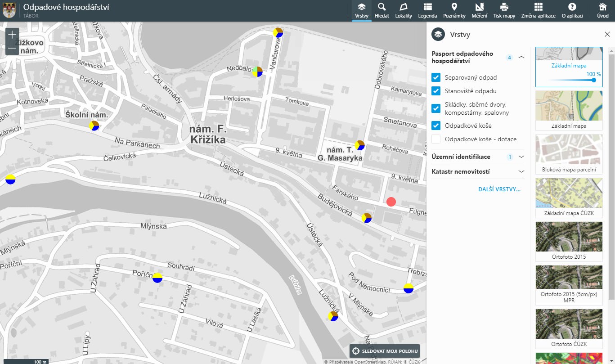Disable the Odpadkové koše layer
615x364 pixels.
tap(436, 126)
